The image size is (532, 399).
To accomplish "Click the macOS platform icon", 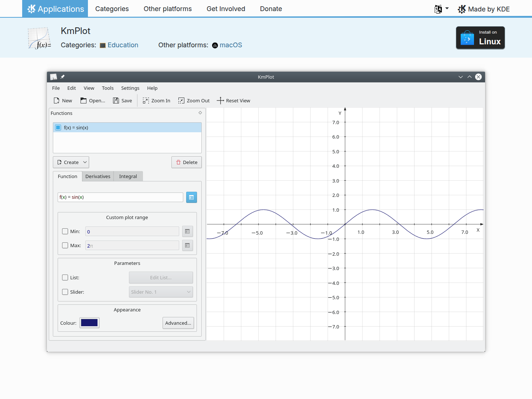I will coord(215,45).
